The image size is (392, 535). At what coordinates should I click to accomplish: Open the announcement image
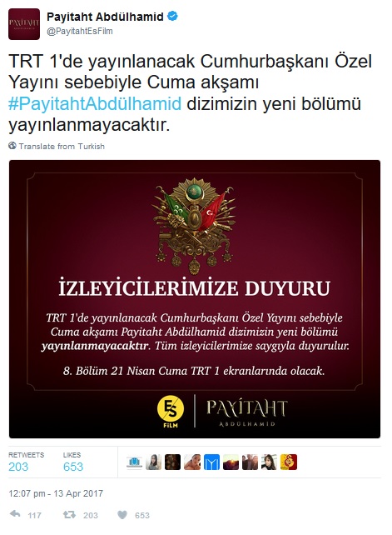click(x=195, y=299)
